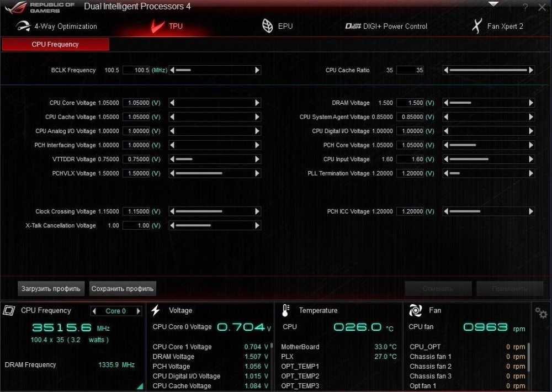552x392 pixels.
Task: Click the CPU Cache Ratio slider
Action: [x=489, y=70]
